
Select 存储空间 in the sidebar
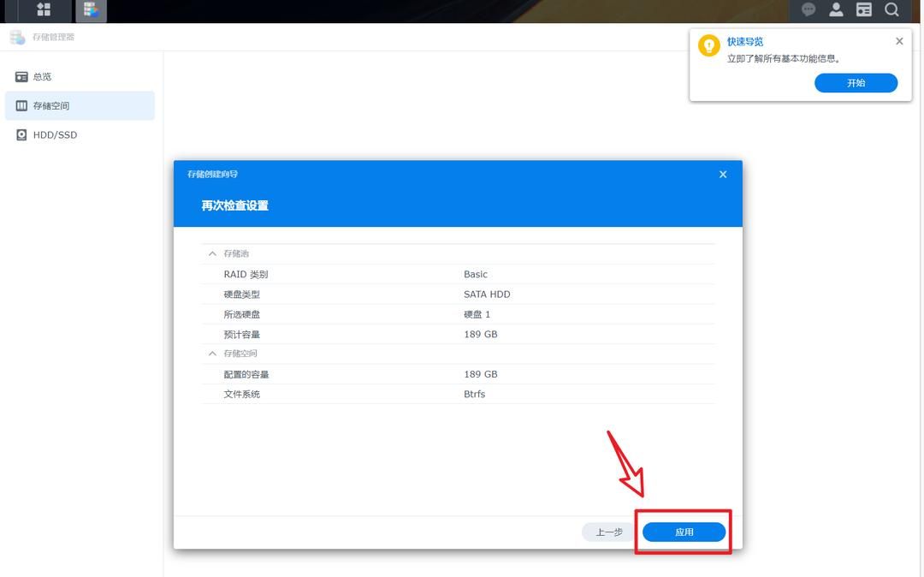(x=51, y=106)
